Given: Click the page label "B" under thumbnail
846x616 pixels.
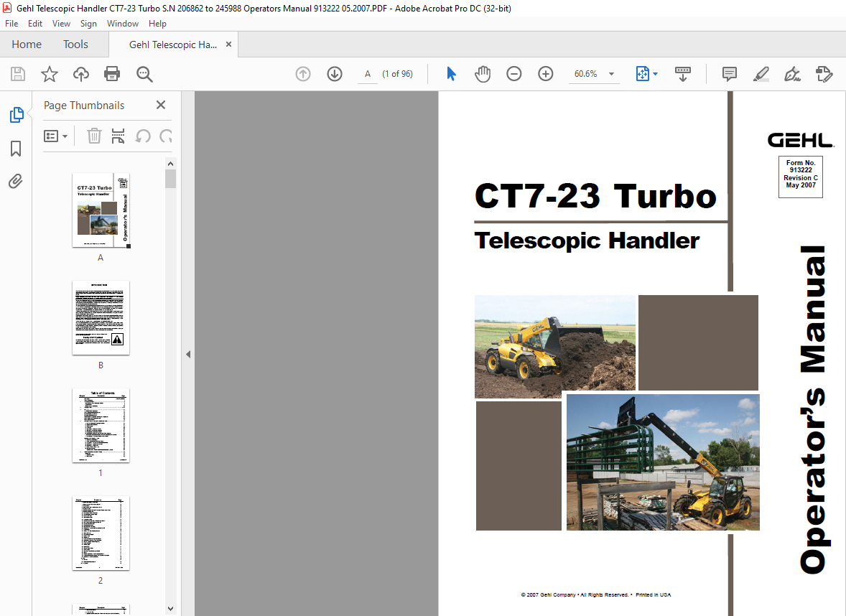Looking at the screenshot, I should pyautogui.click(x=101, y=365).
